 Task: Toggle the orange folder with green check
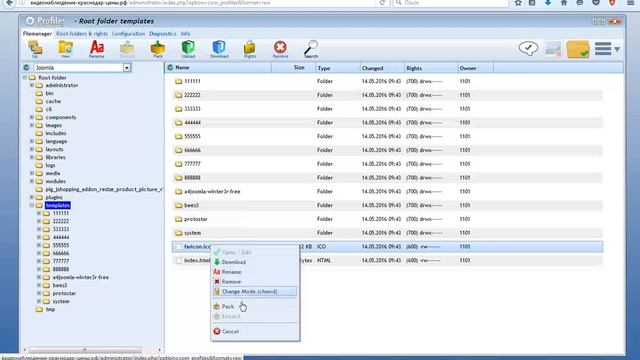pyautogui.click(x=578, y=49)
